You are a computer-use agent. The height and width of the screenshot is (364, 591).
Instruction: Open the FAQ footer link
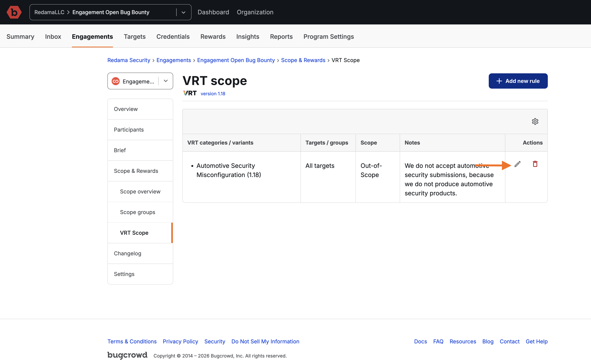(438, 341)
